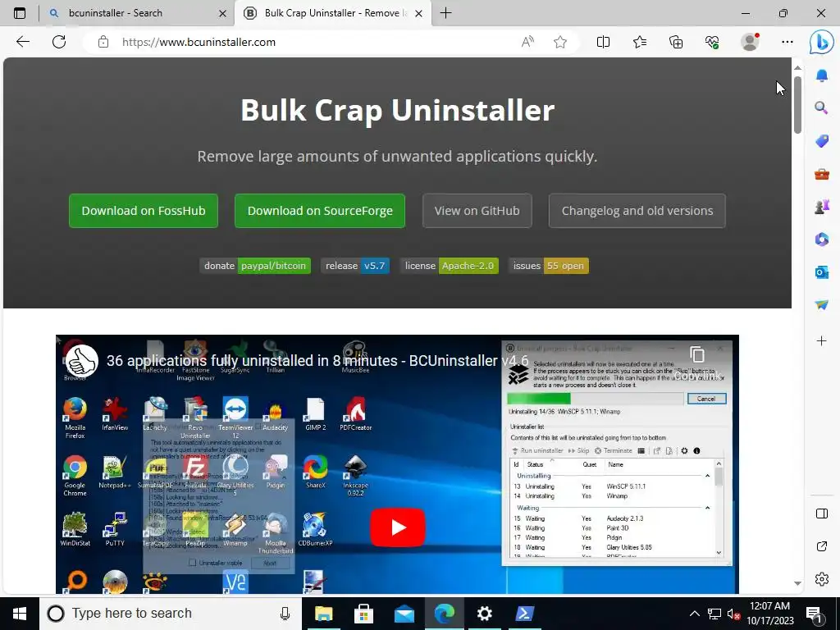Open the Favorites list icon
The image size is (840, 630).
(x=640, y=42)
